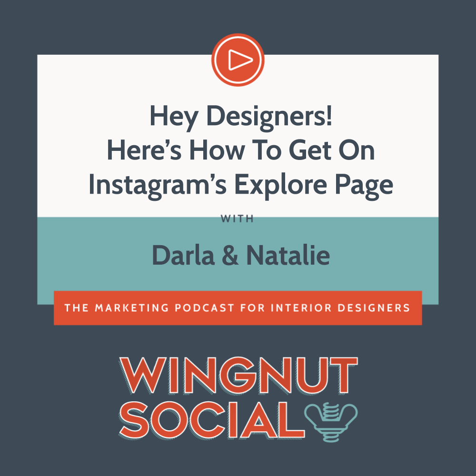Viewport: 476px width, 476px height.
Task: Click the wingnut logo icon
Action: point(331,422)
